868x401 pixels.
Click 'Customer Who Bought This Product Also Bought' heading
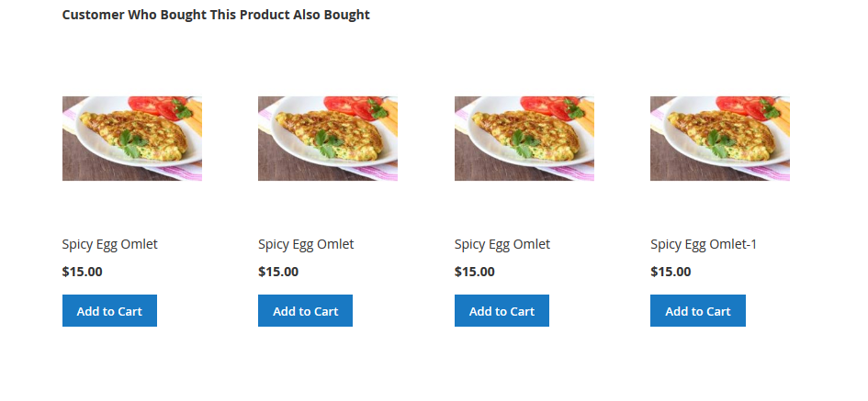[x=216, y=15]
